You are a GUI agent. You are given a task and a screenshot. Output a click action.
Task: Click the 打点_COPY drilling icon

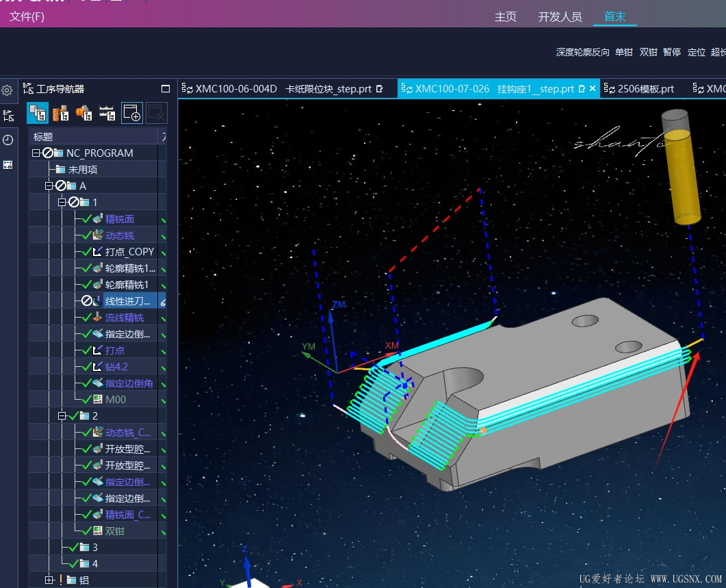tap(98, 252)
